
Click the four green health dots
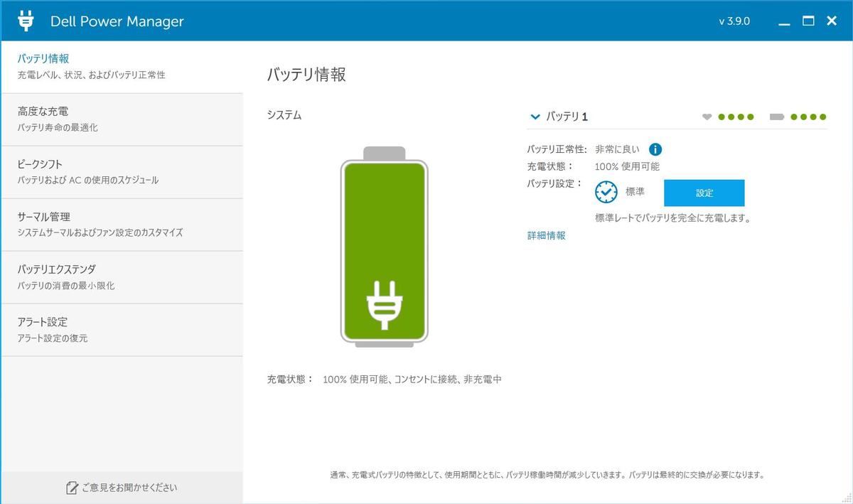tap(736, 117)
